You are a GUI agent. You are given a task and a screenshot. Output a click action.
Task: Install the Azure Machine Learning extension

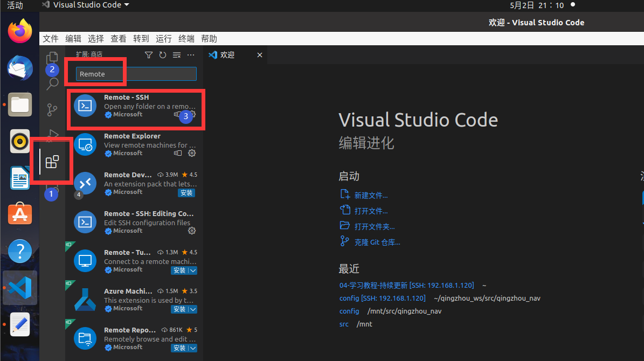point(179,309)
